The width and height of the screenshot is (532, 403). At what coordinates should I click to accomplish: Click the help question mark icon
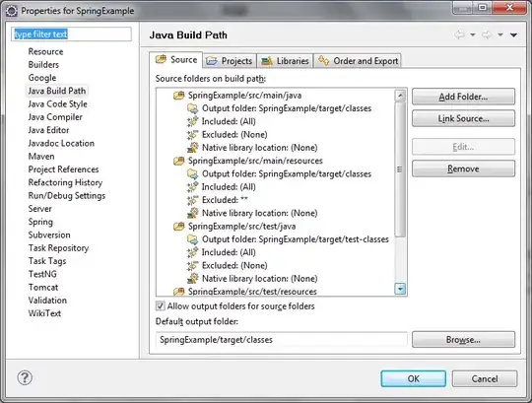[25, 377]
